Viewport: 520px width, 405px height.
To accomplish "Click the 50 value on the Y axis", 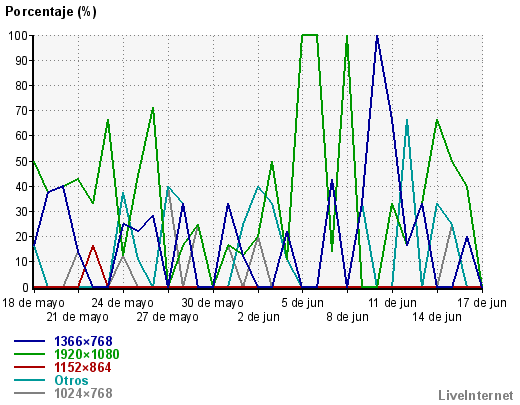I will [x=22, y=161].
